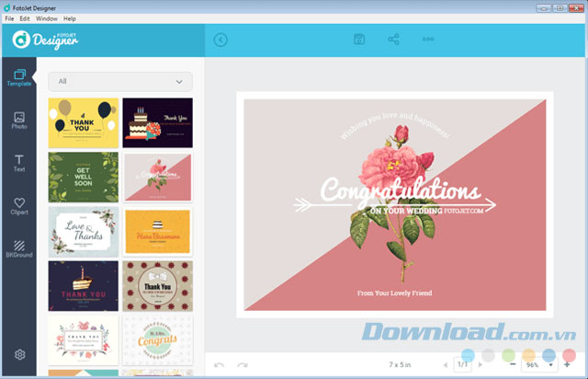Click the 7 x 5 in size label
Image resolution: width=588 pixels, height=379 pixels.
tap(400, 364)
